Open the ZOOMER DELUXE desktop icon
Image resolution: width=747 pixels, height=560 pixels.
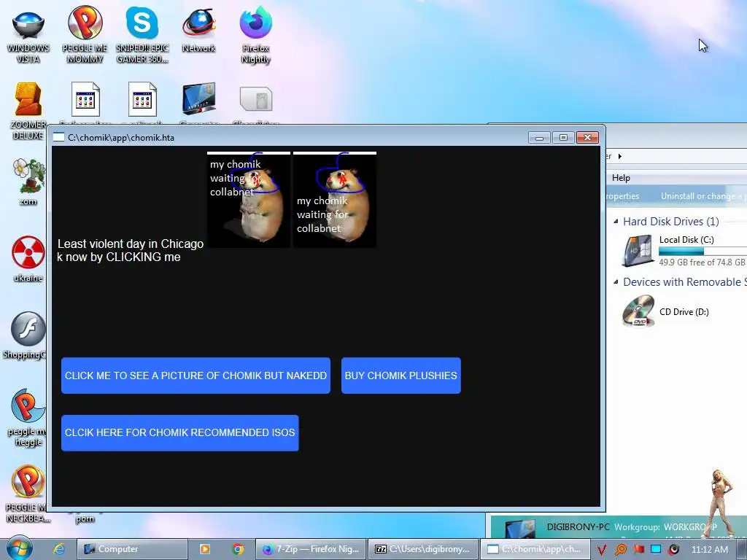[x=28, y=111]
